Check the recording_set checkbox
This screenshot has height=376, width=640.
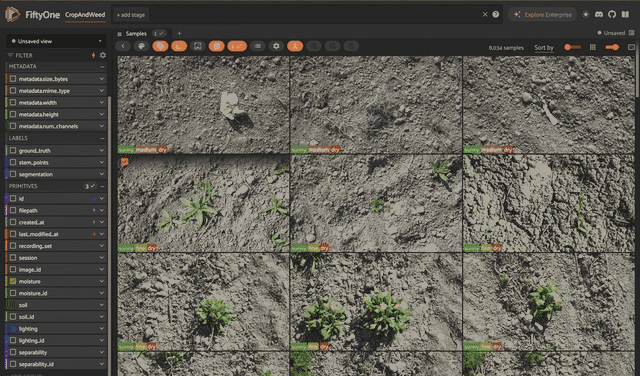[x=13, y=246]
